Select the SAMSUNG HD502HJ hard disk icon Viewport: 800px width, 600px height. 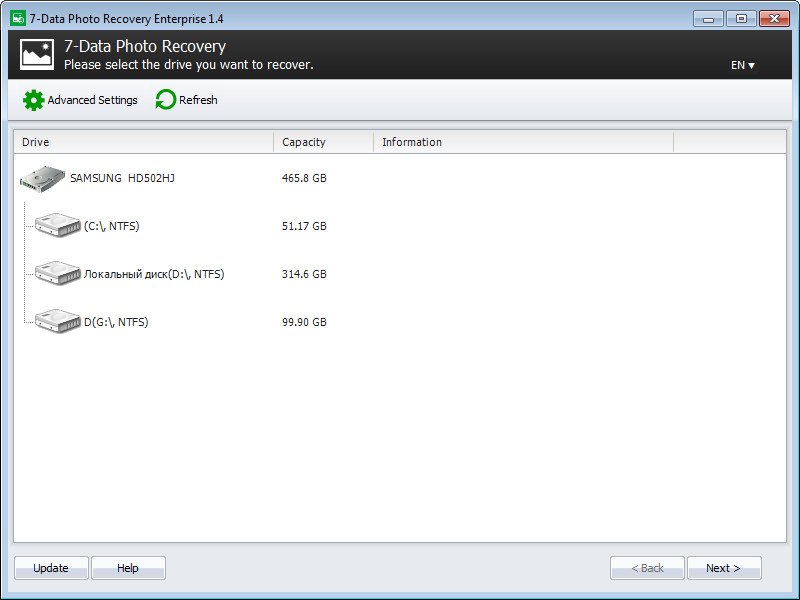pos(42,179)
